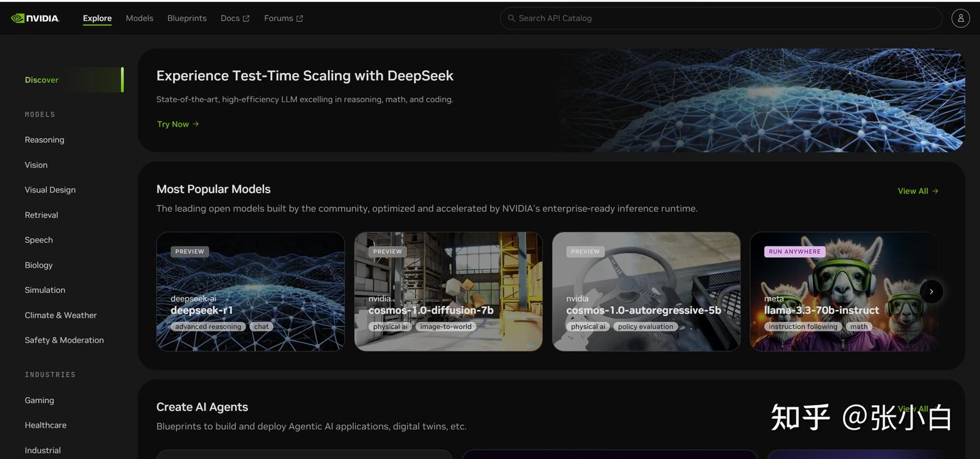Focus the Search API Catalog field
The width and height of the screenshot is (980, 459).
click(x=721, y=18)
